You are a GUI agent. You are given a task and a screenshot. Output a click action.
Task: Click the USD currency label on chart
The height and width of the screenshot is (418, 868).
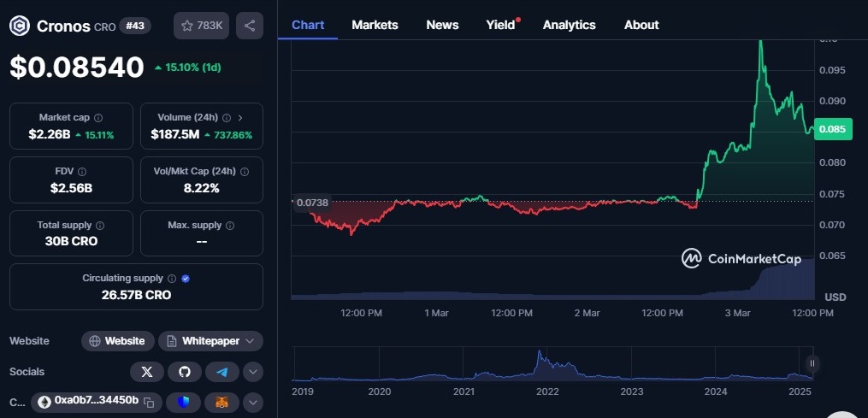(x=836, y=297)
